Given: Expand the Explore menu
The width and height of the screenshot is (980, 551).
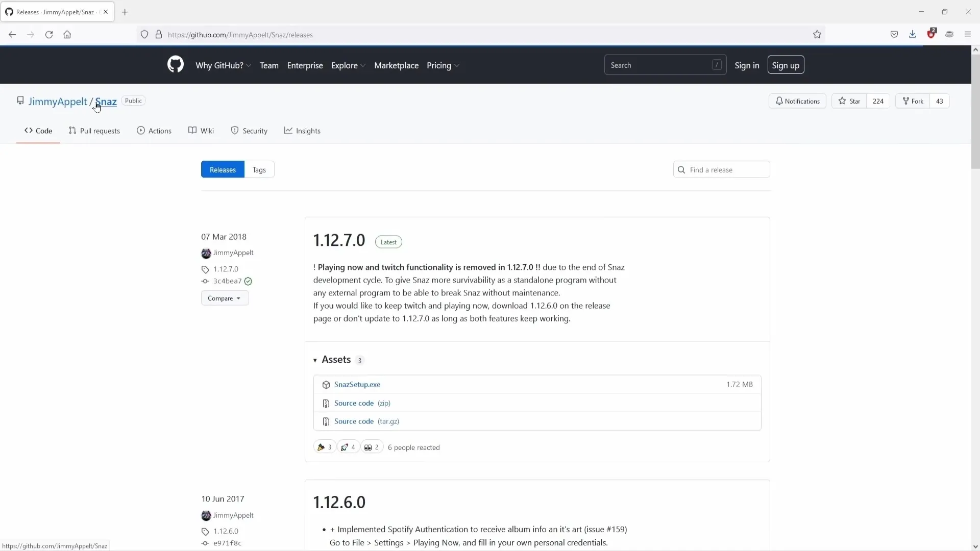Looking at the screenshot, I should coord(348,65).
